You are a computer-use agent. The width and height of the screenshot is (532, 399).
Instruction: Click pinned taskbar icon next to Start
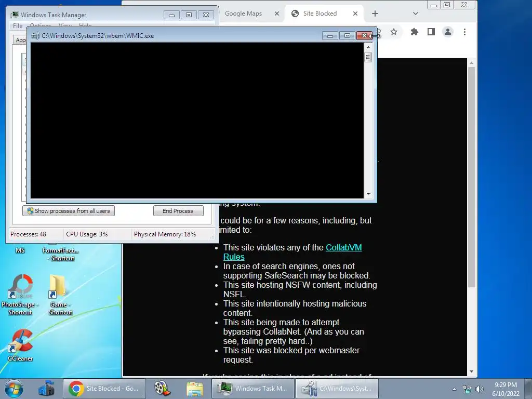[x=46, y=389]
